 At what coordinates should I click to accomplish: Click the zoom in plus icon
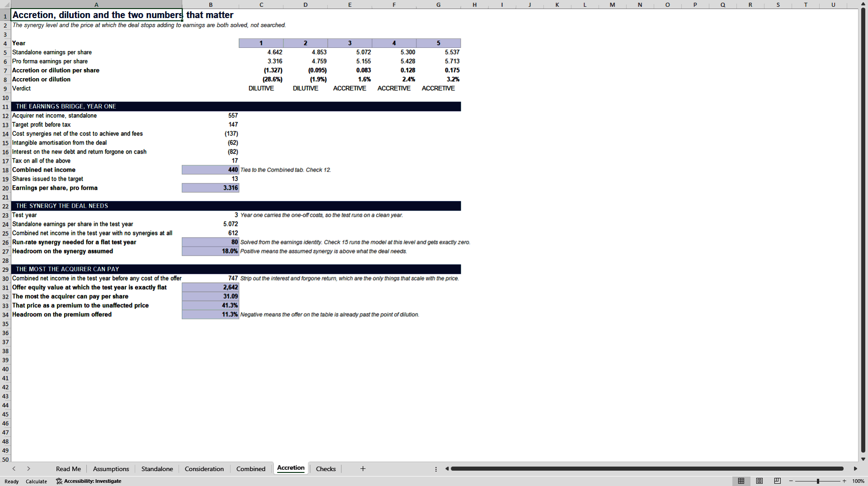tap(844, 481)
